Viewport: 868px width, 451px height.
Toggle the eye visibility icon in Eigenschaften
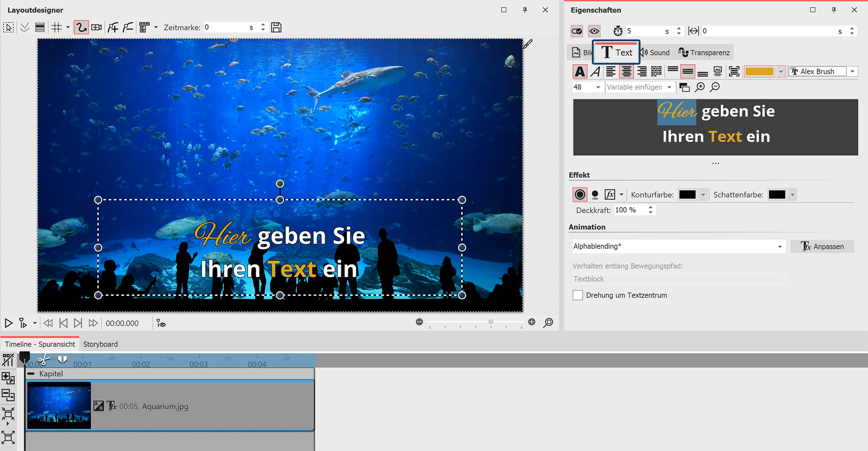click(594, 31)
